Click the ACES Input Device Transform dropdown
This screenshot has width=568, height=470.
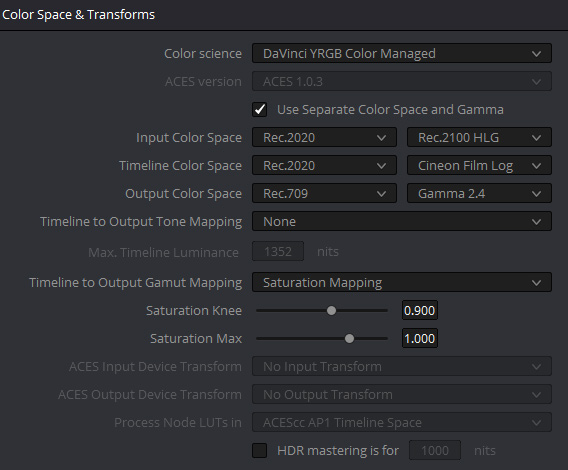coord(402,366)
